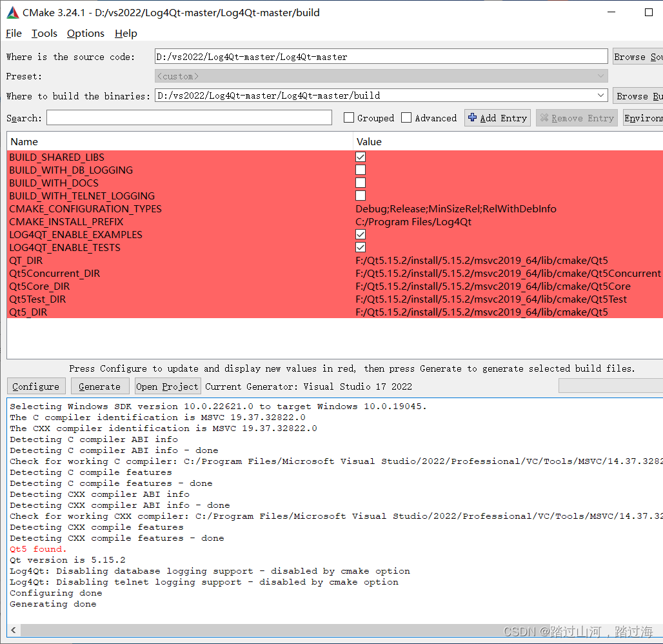Select the Qt5Concurrent_DIR entry name

[55, 274]
